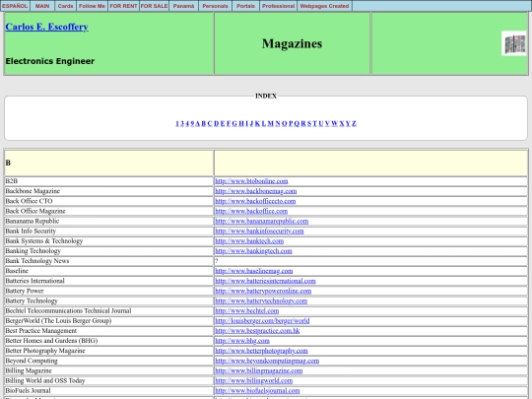Select 'BergerWorld (The Louis Berger Group)' cell
This screenshot has width=532, height=399.
(x=108, y=321)
